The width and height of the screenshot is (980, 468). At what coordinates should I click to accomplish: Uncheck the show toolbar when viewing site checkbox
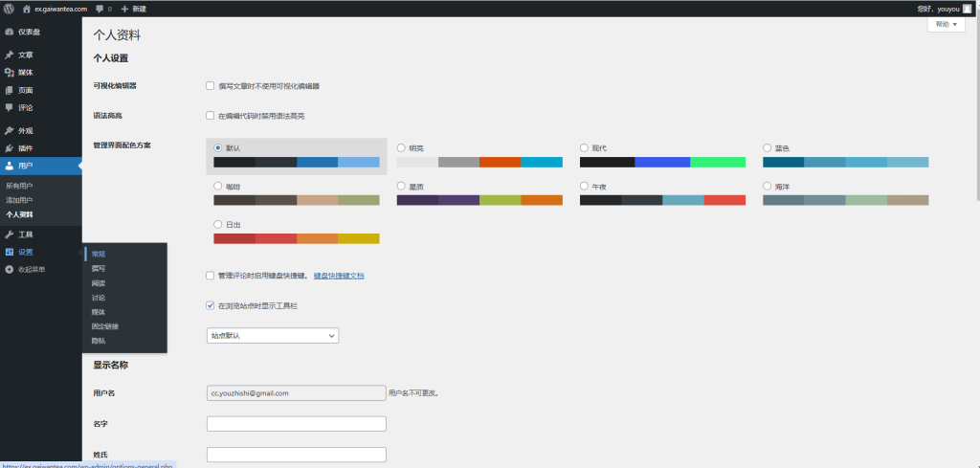point(211,306)
